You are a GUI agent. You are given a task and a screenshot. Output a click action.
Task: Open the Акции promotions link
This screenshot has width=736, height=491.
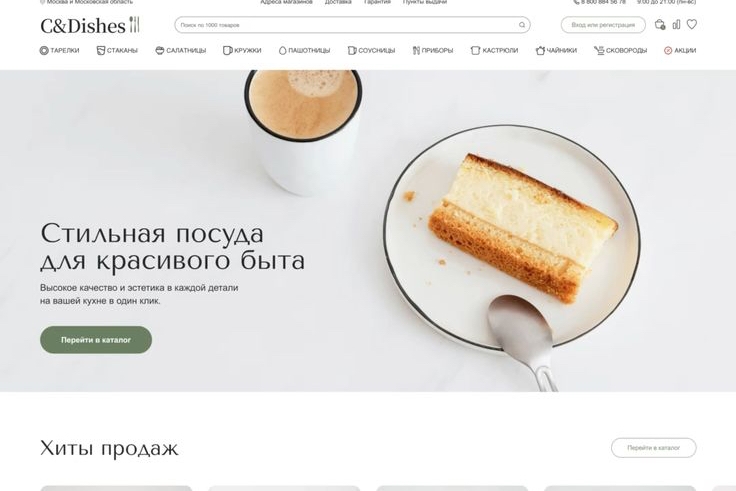(680, 50)
